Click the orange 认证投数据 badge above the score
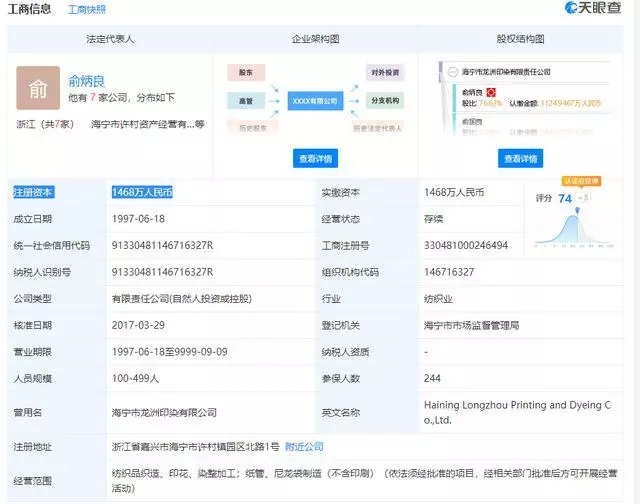The height and width of the screenshot is (504, 640). point(579,182)
